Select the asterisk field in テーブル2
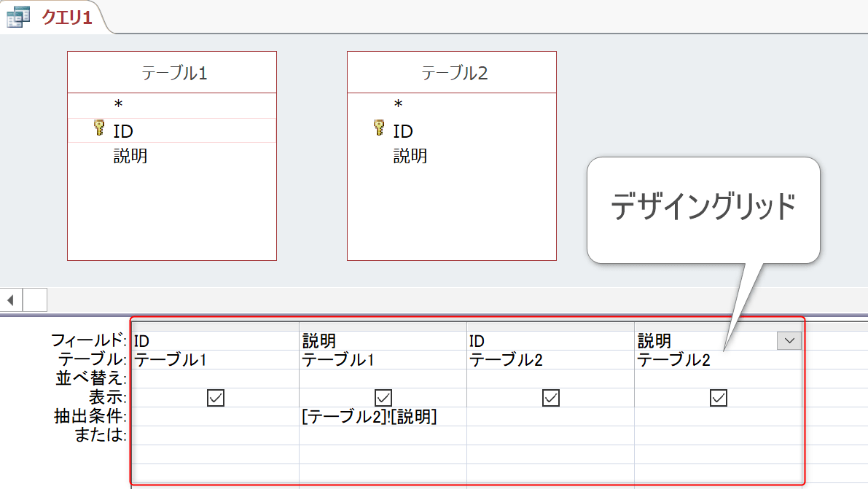 [398, 106]
